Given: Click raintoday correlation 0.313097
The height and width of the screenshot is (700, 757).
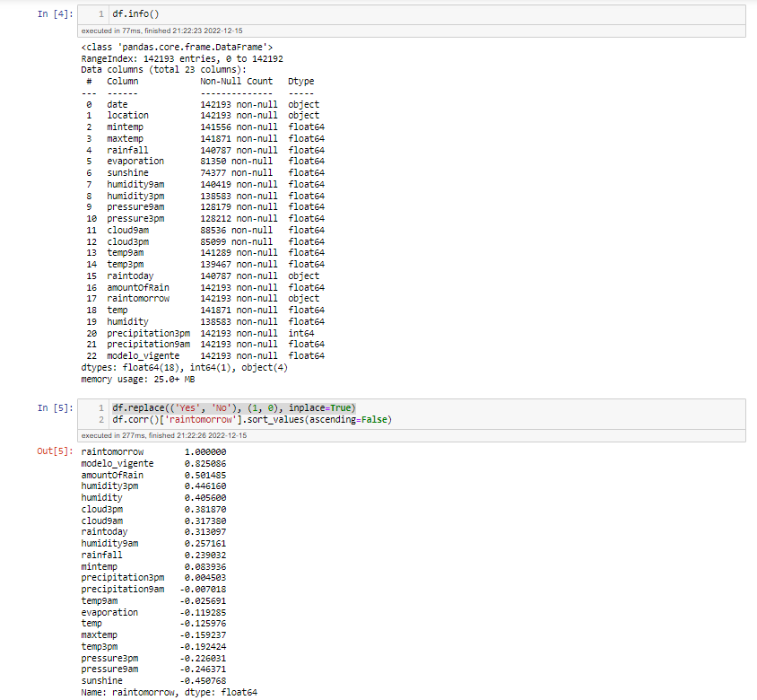Looking at the screenshot, I should pyautogui.click(x=205, y=532).
